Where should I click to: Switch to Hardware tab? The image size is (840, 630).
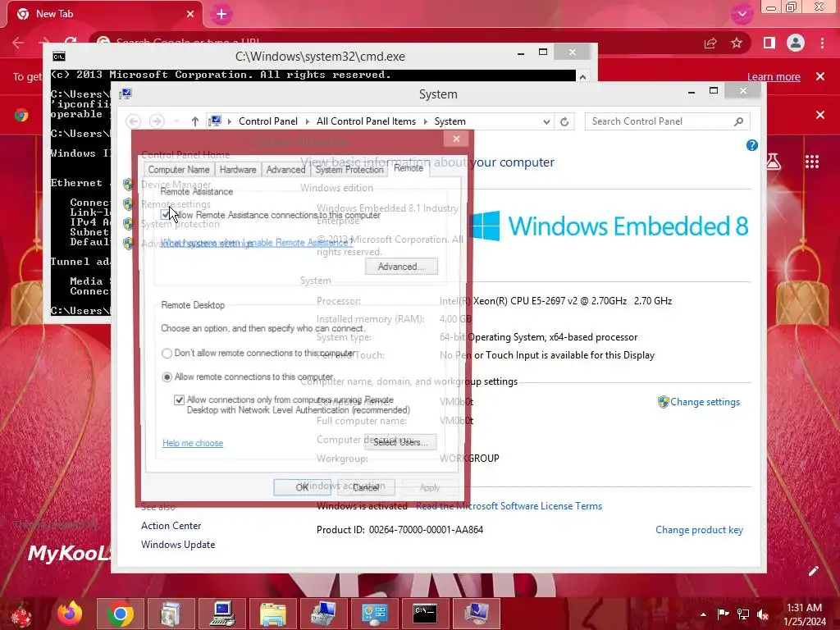238,170
